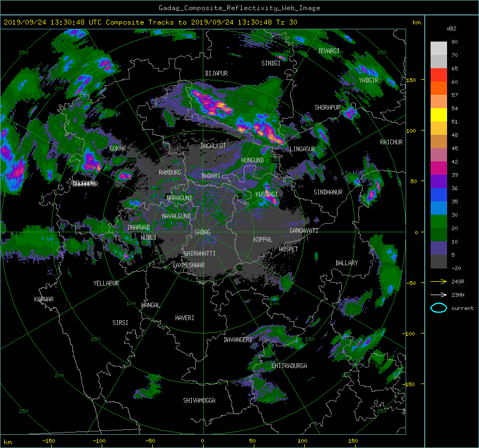Select the yellow 51 dBZ color swatch
The image size is (479, 448).
point(439,115)
